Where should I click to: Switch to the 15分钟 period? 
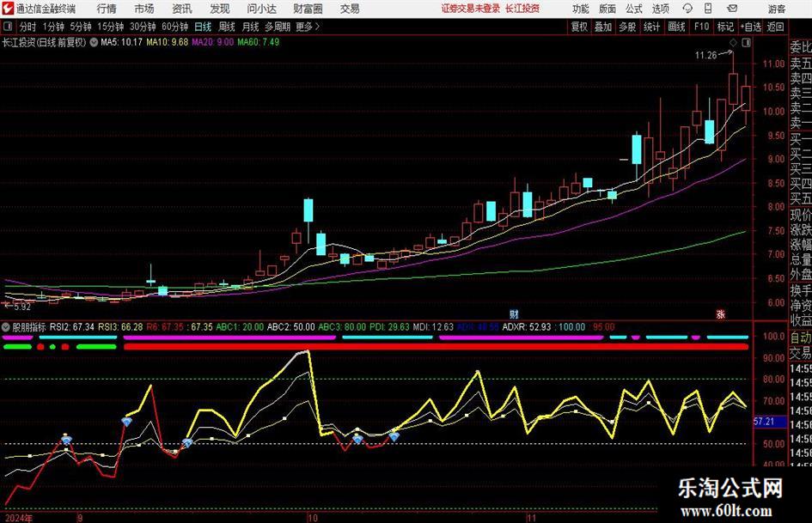click(x=110, y=27)
